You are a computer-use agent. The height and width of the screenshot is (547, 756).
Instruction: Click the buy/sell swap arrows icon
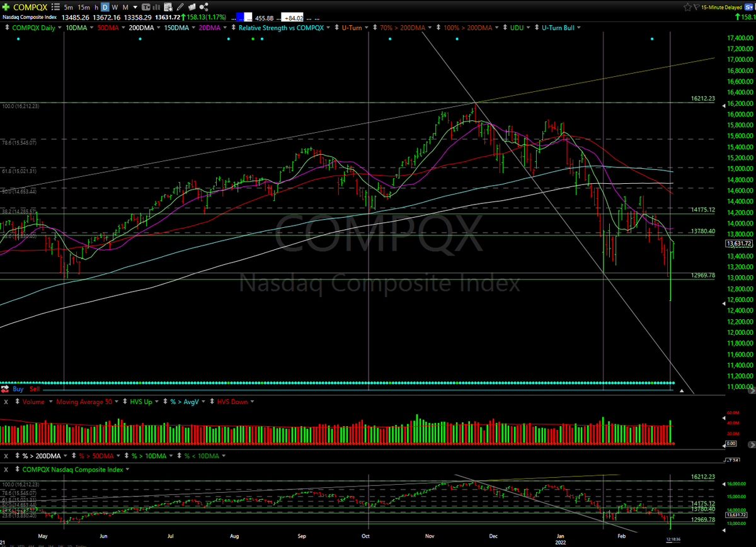click(x=5, y=389)
